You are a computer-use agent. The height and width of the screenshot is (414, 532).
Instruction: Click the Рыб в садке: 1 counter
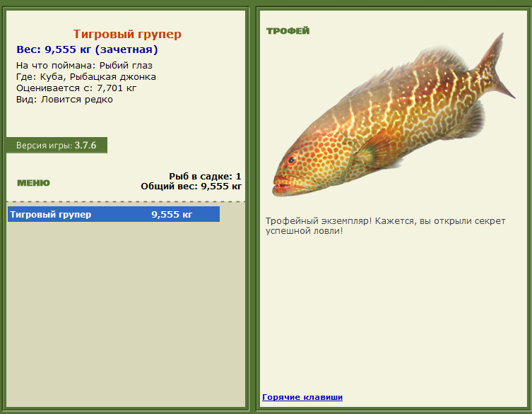coord(205,177)
